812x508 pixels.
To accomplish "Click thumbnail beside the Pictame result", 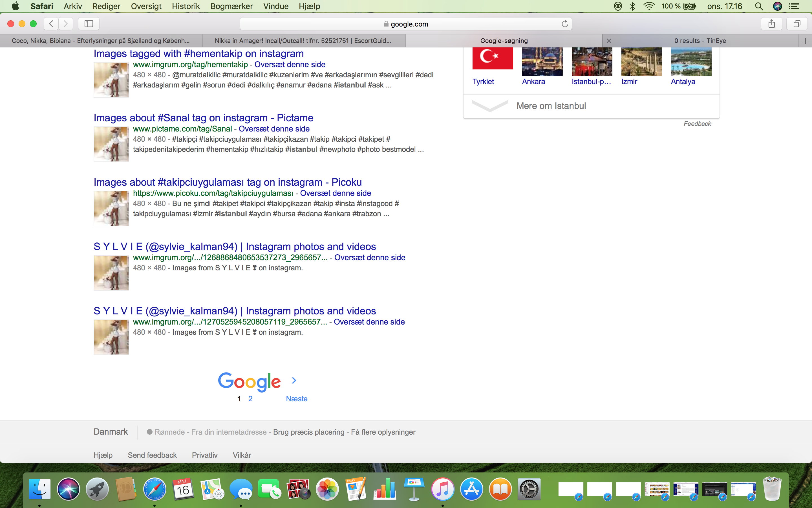I will point(111,144).
